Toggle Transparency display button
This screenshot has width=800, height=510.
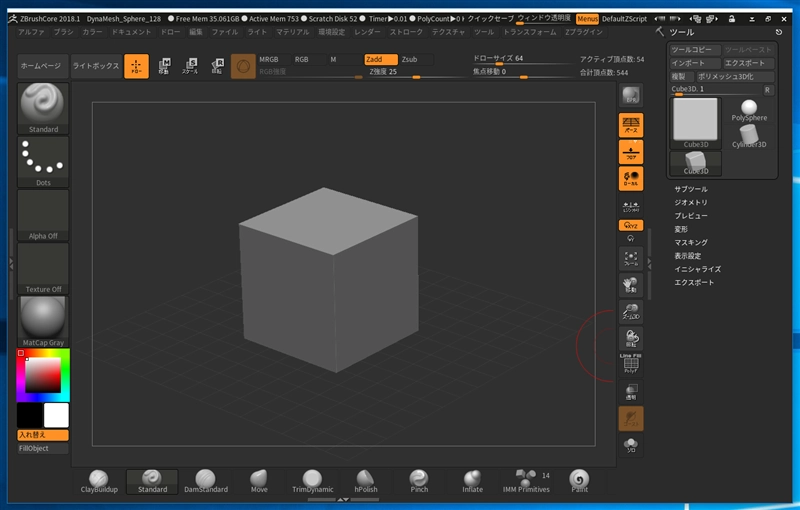point(631,392)
